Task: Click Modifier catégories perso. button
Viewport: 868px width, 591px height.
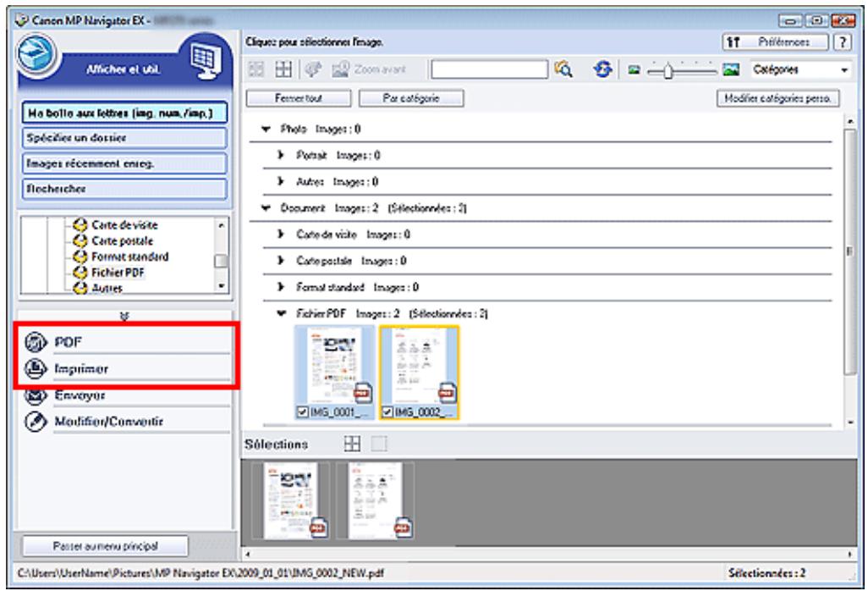Action: [777, 98]
